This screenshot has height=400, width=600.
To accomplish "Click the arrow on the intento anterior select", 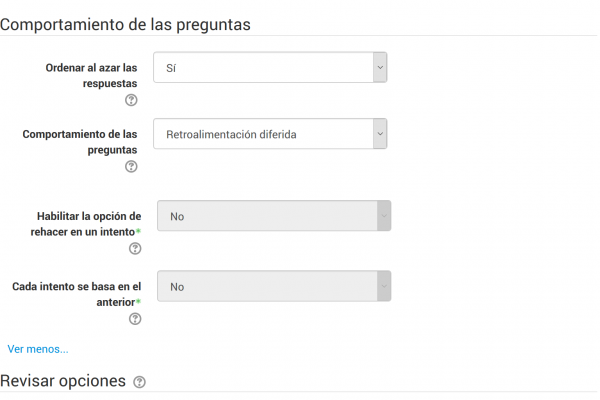I will (x=384, y=286).
